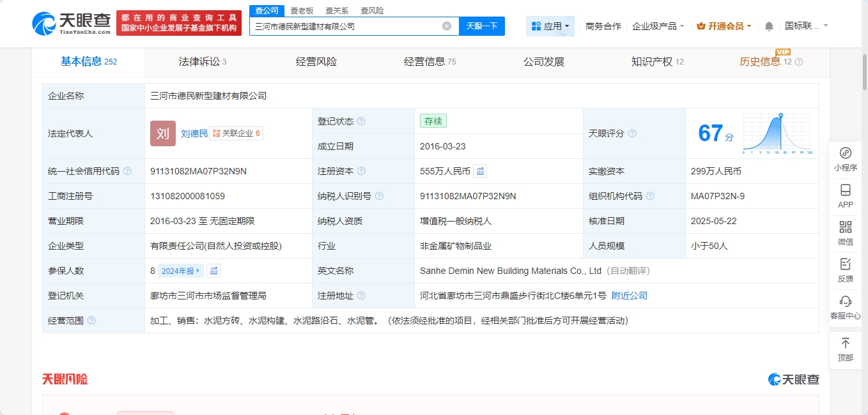The height and width of the screenshot is (415, 868).
Task: Open the customer service center icon
Action: 845,306
